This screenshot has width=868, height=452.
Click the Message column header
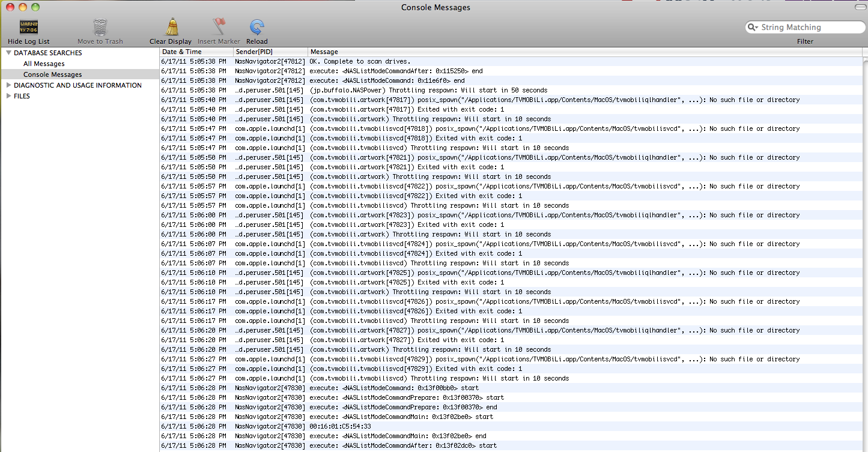pyautogui.click(x=586, y=52)
